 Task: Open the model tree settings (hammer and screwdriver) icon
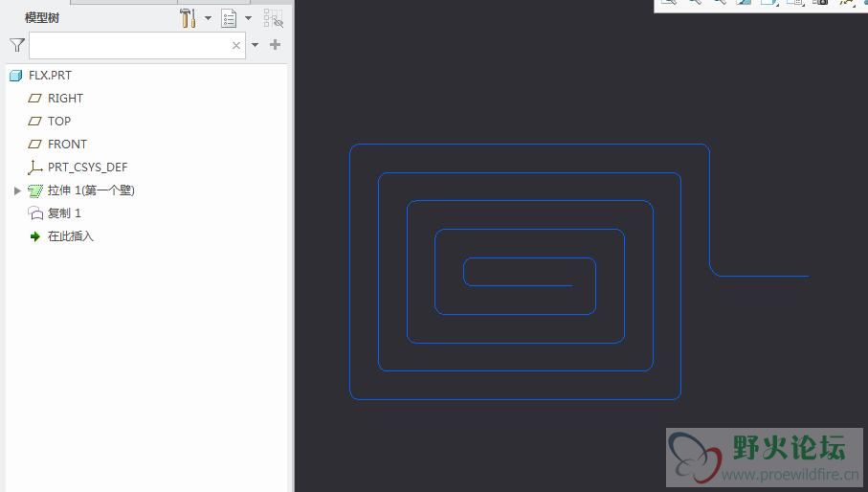point(189,18)
